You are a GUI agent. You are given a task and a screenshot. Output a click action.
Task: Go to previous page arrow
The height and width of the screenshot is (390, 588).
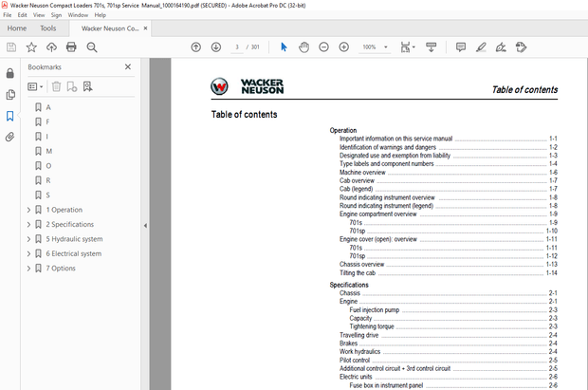pos(195,47)
